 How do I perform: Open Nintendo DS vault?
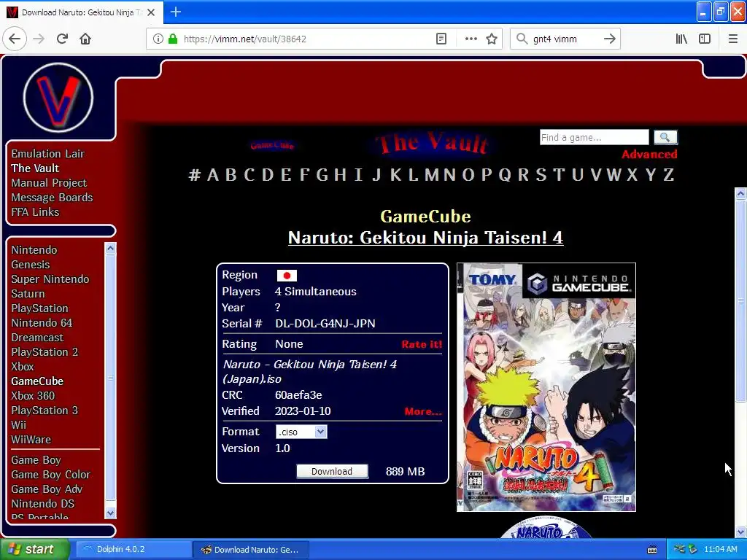click(x=43, y=504)
